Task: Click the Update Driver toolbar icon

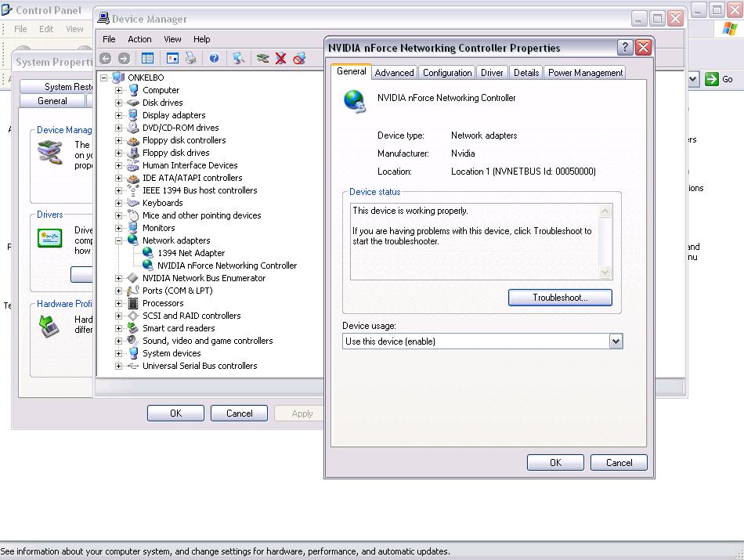Action: click(262, 59)
